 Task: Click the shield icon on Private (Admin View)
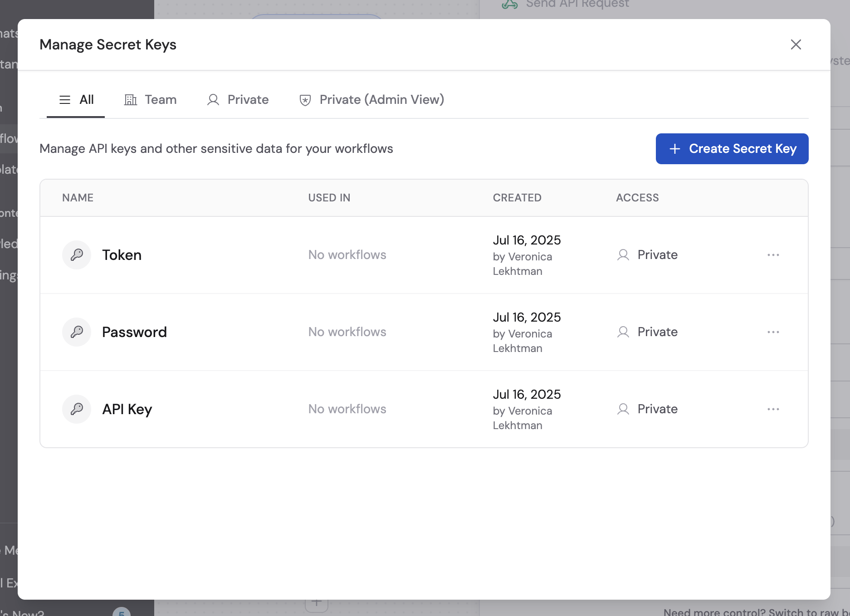(x=304, y=99)
